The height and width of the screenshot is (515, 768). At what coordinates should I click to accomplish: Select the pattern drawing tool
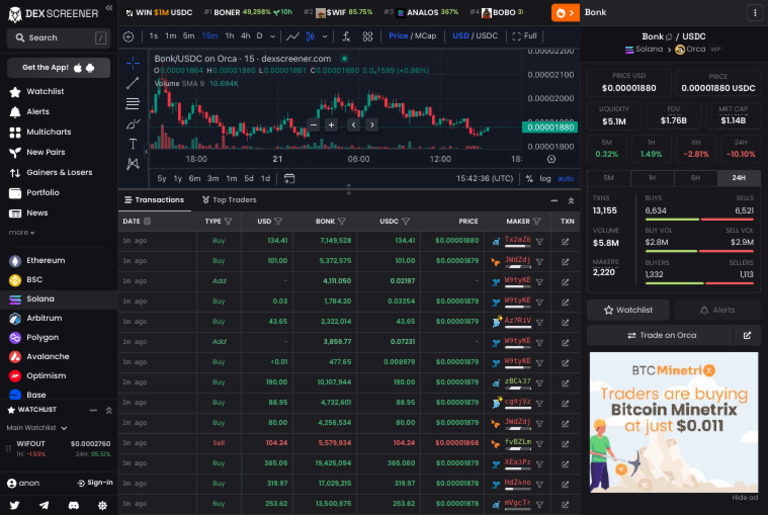tap(133, 164)
